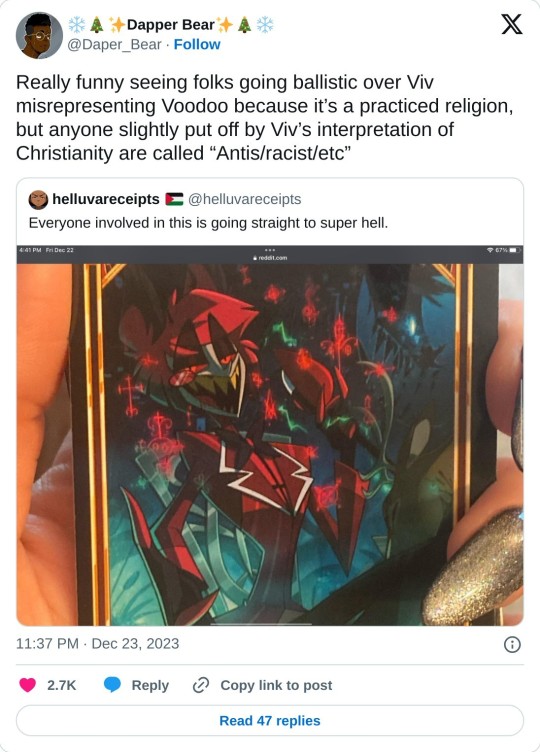Open the helluvareceipts display name
The width and height of the screenshot is (540, 752).
[x=106, y=199]
